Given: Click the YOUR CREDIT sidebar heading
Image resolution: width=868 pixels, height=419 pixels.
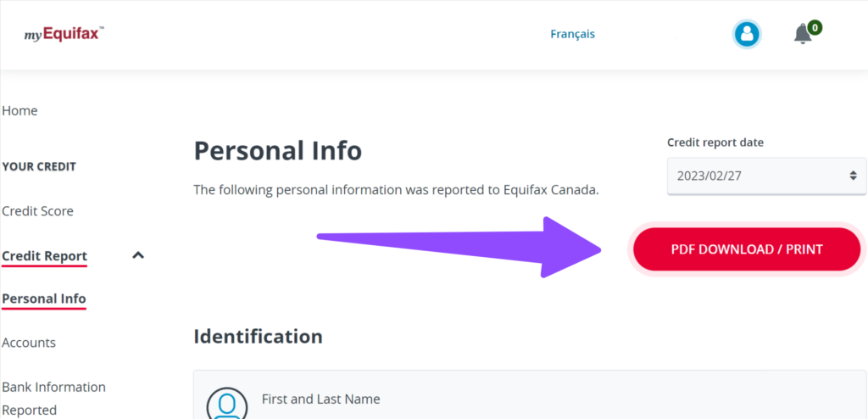Looking at the screenshot, I should pos(39,167).
